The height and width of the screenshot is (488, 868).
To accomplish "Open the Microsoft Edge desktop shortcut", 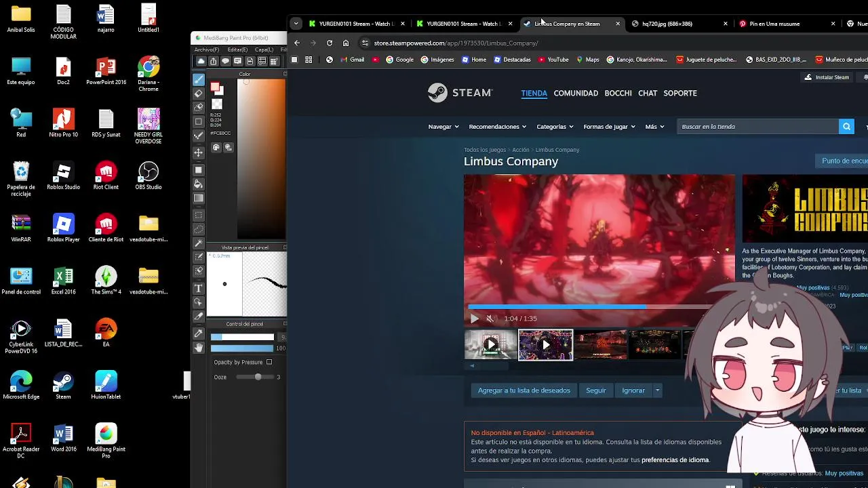I will point(21,386).
